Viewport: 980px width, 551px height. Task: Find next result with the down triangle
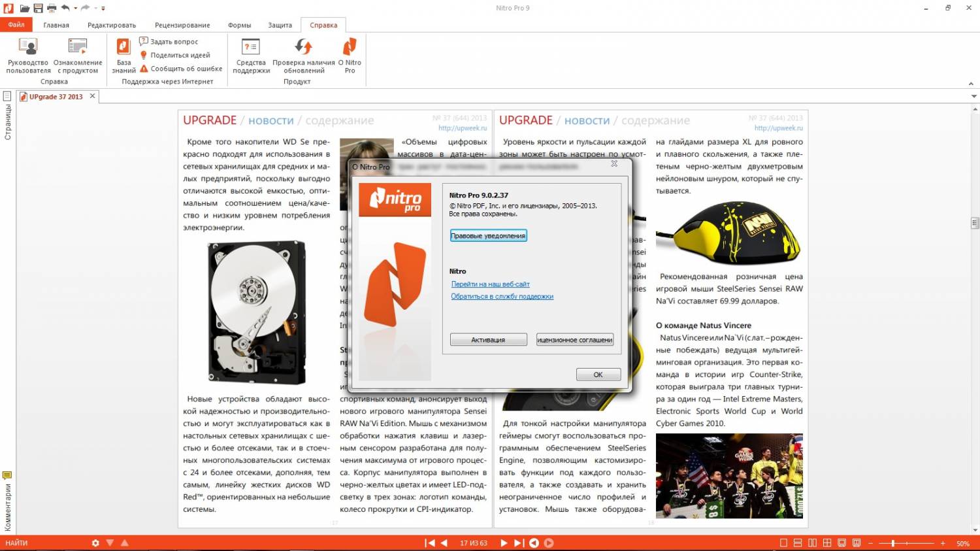(110, 543)
